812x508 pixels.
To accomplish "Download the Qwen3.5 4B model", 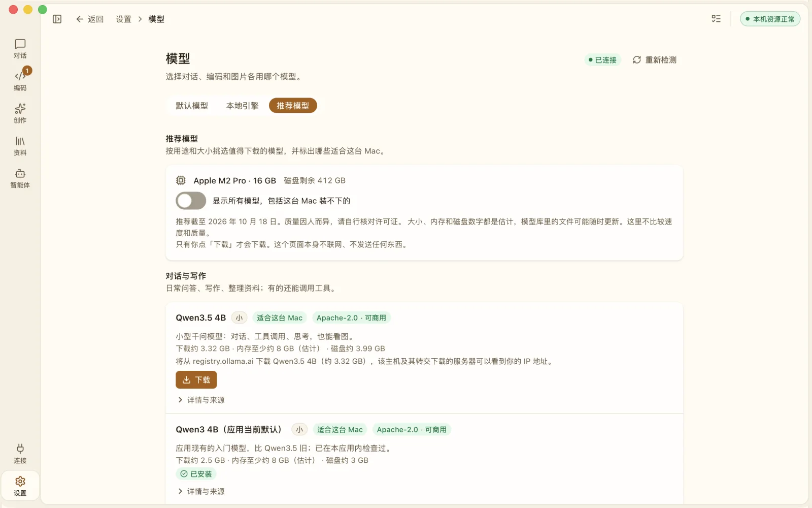I will [x=196, y=380].
